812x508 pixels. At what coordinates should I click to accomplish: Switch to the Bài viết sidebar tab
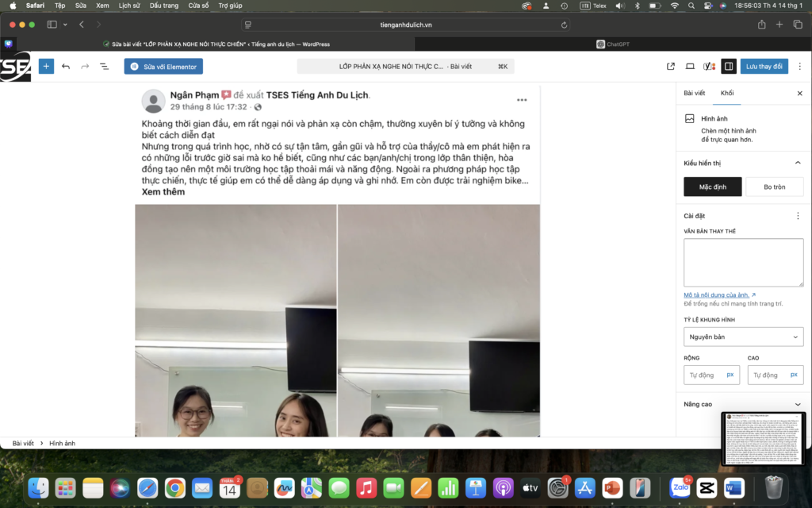(694, 93)
